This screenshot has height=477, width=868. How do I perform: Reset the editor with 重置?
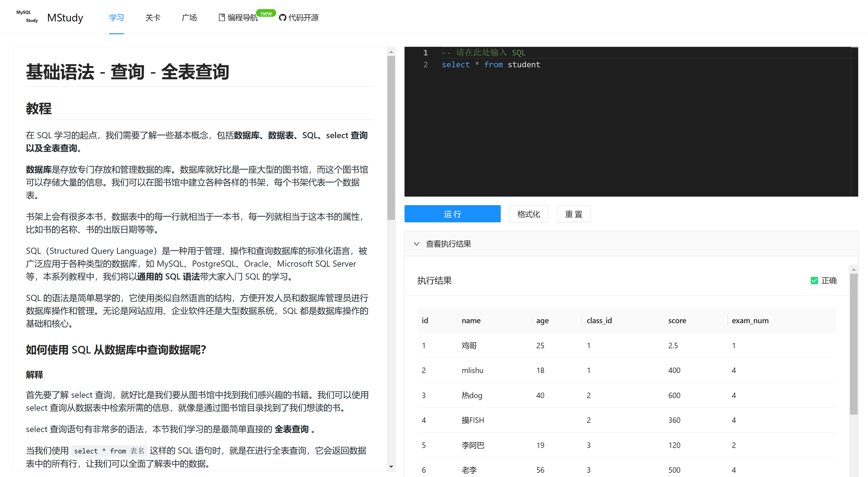tap(573, 214)
